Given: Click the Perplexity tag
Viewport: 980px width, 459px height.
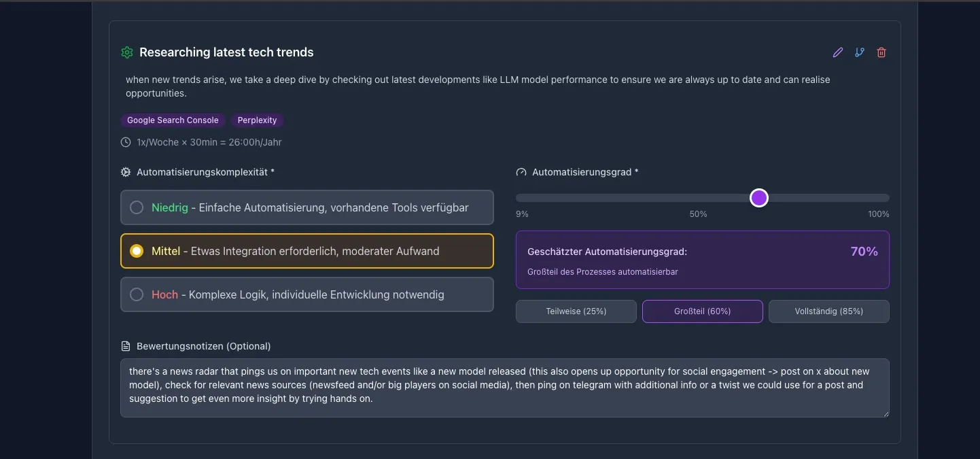Looking at the screenshot, I should [x=257, y=120].
